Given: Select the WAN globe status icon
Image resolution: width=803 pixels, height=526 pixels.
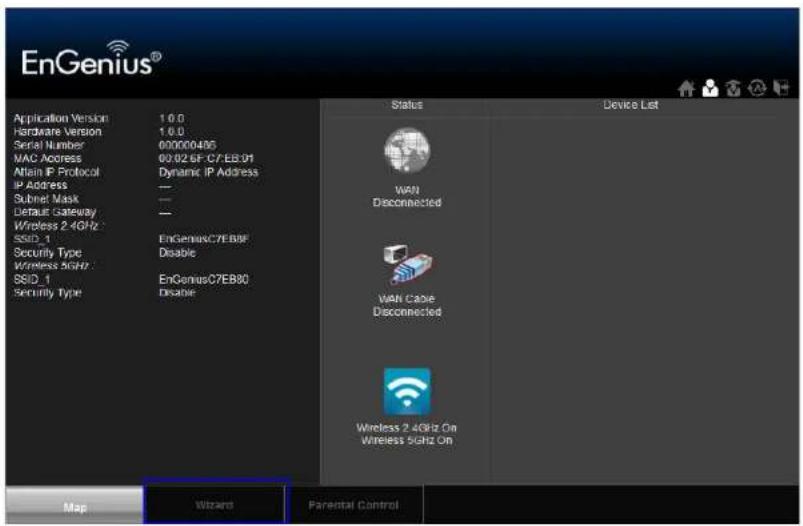Looking at the screenshot, I should pyautogui.click(x=407, y=151).
